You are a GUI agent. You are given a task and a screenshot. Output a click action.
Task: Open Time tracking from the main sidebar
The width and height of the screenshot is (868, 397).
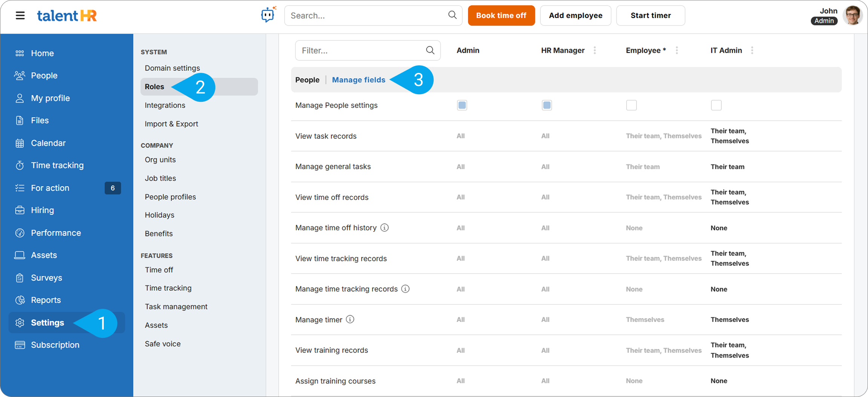click(x=57, y=165)
